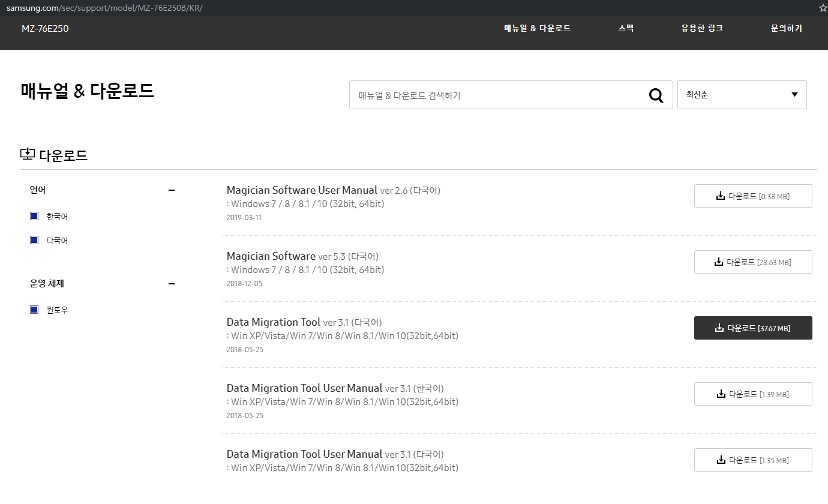Screen dimensions: 828x504
Task: Click the search magnifier icon
Action: click(656, 95)
